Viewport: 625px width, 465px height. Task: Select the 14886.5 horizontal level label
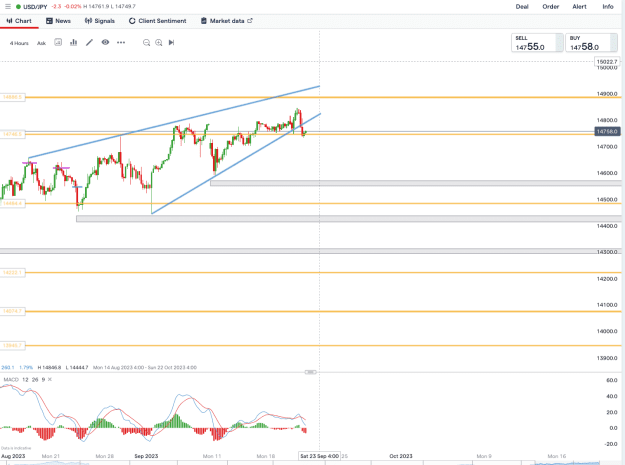pos(12,97)
